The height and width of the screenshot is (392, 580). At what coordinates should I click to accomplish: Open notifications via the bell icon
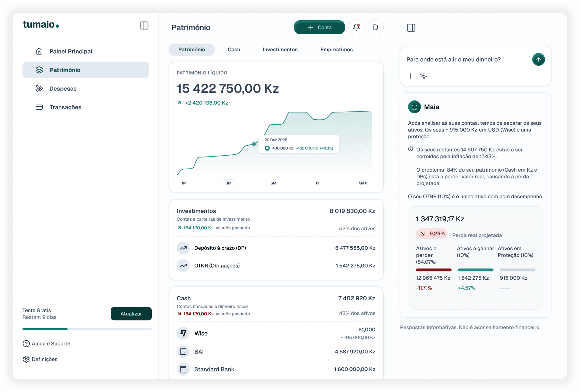coord(356,27)
